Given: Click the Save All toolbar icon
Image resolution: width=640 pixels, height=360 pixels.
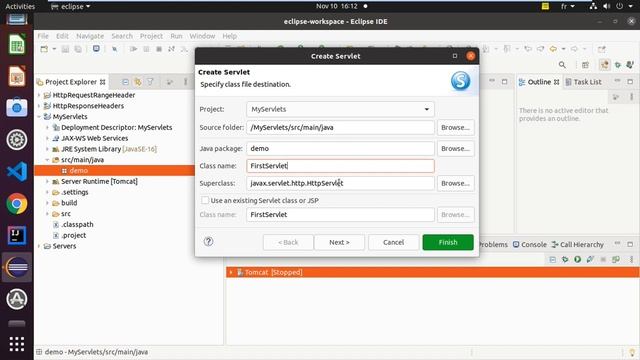Looking at the screenshot, I should click(x=78, y=49).
